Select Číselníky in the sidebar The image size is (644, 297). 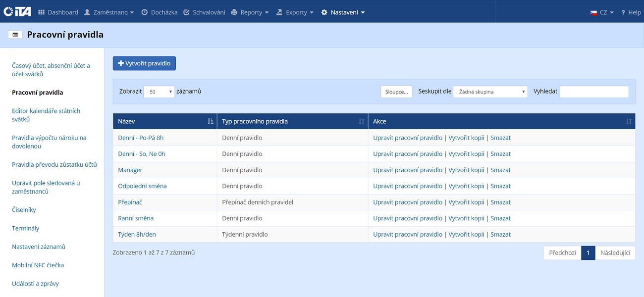click(x=24, y=210)
